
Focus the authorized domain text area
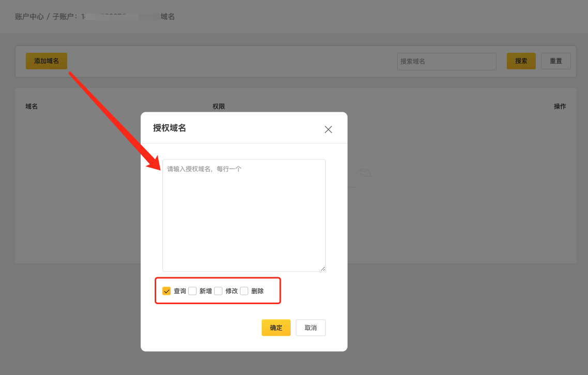pyautogui.click(x=244, y=215)
